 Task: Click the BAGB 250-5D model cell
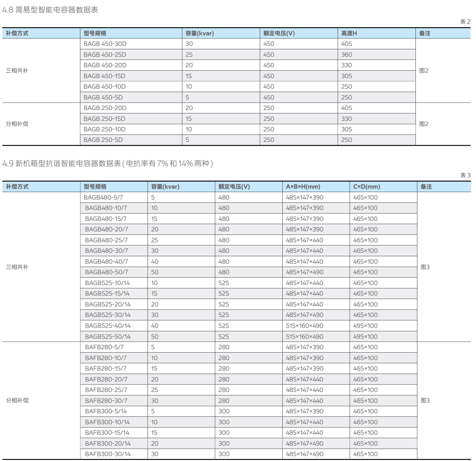[x=103, y=140]
